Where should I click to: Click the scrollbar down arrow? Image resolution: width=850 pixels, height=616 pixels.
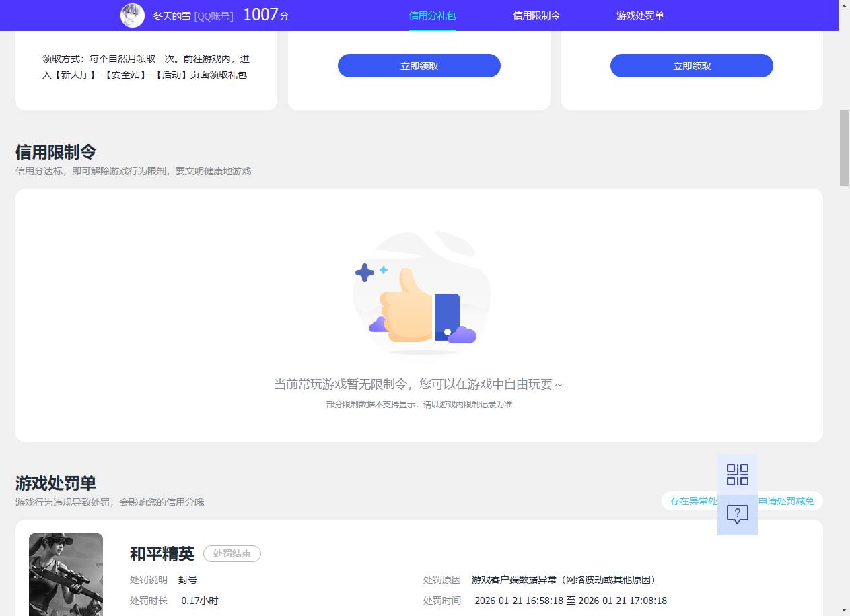coord(844,610)
